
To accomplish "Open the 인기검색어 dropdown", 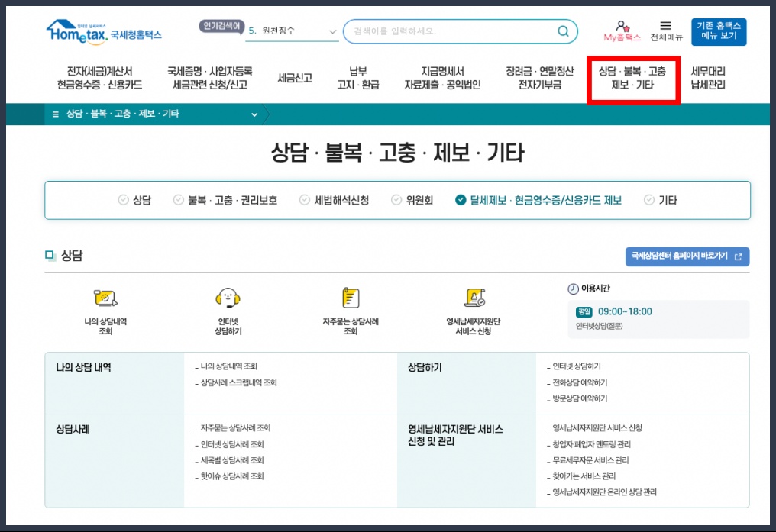I will (x=331, y=31).
